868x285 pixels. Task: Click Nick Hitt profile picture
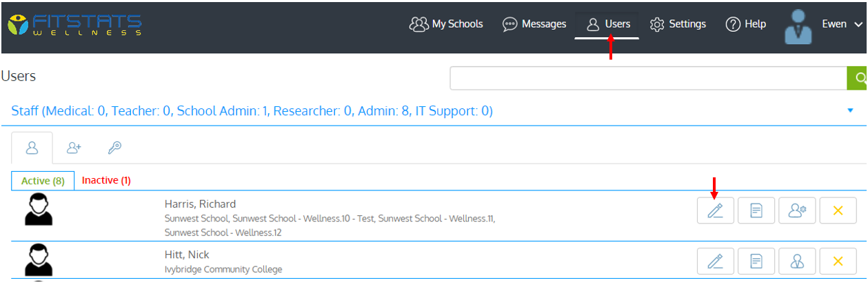point(39,261)
